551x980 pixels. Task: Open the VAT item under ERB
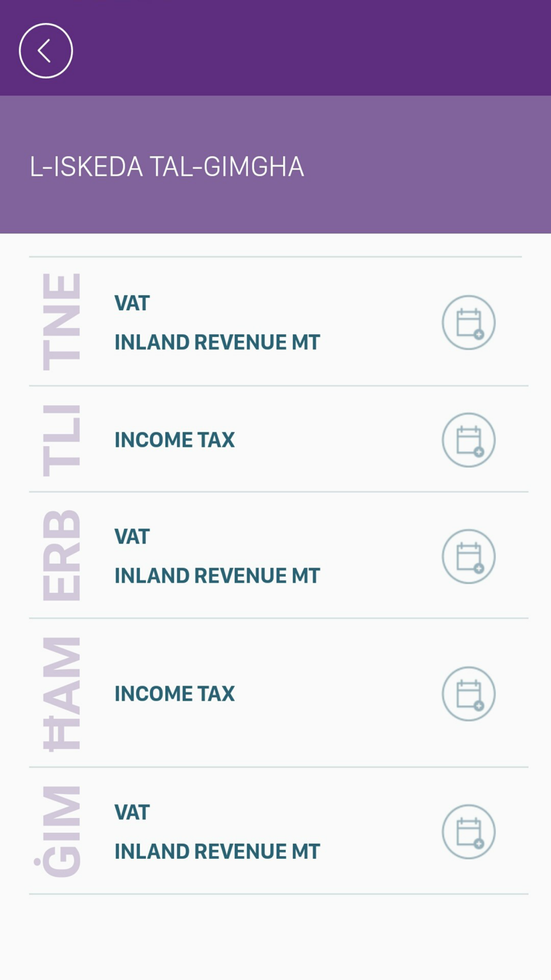132,537
